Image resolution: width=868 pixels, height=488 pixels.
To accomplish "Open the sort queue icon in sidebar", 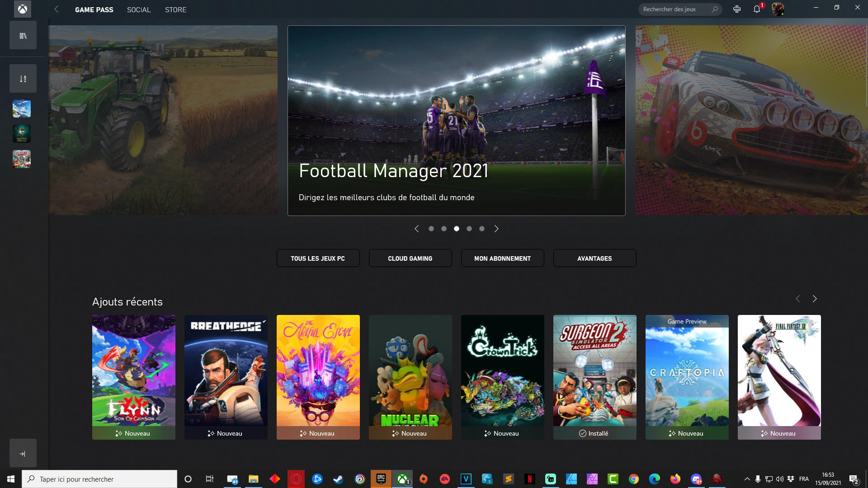I will 23,79.
